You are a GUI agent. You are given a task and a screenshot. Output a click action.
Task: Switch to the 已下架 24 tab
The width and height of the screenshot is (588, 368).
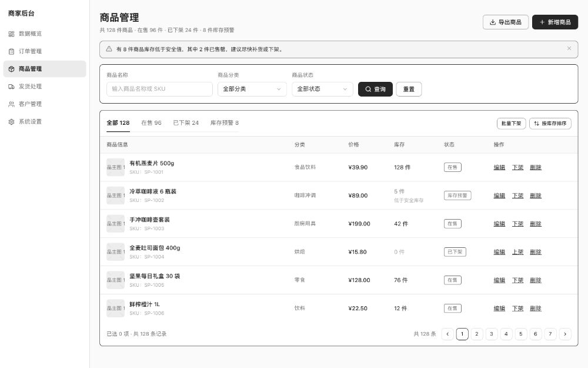[186, 123]
